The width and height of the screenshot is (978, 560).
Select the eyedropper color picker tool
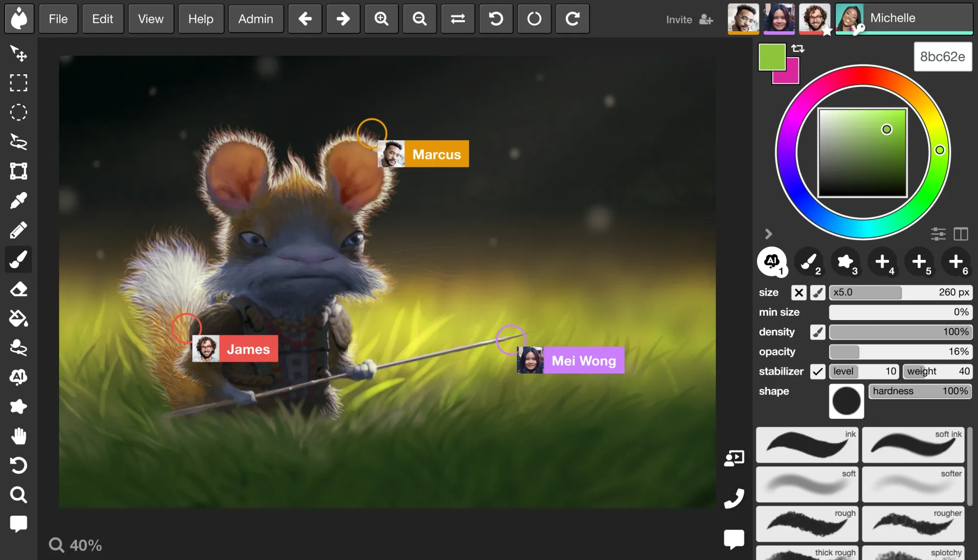pyautogui.click(x=19, y=200)
